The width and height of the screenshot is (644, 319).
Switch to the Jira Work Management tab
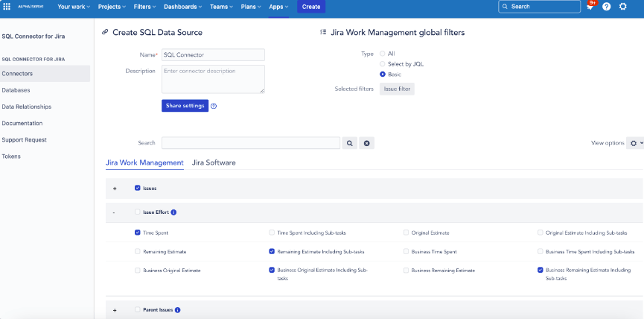pos(144,162)
